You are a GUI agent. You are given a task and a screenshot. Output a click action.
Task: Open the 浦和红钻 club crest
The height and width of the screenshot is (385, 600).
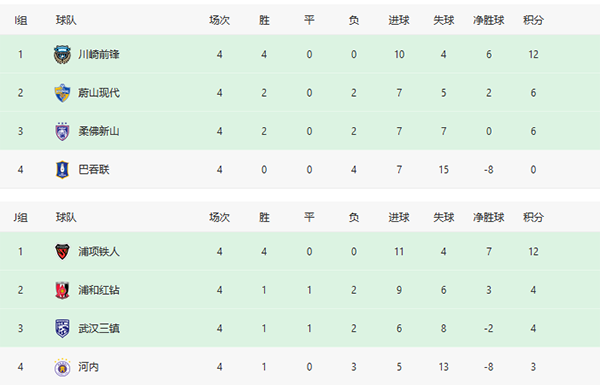[62, 290]
